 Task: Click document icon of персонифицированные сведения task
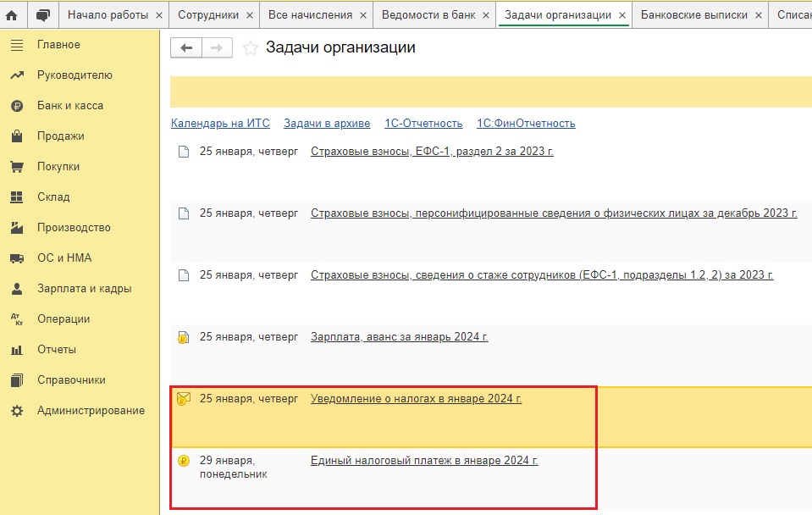184,213
